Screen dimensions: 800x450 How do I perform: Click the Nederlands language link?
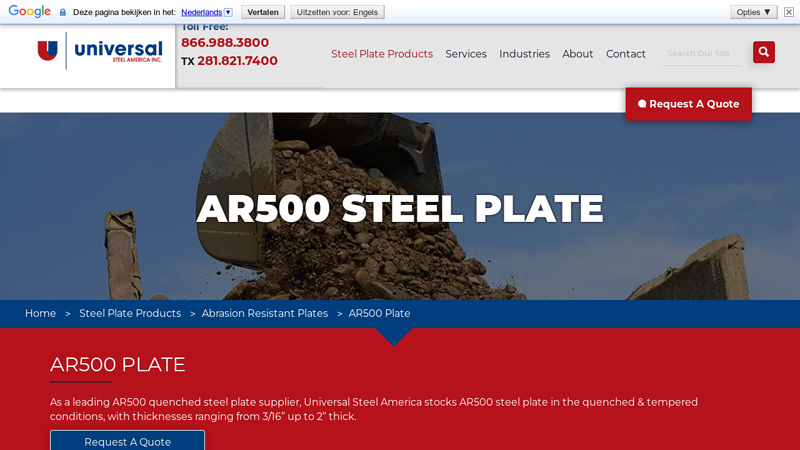click(x=202, y=12)
